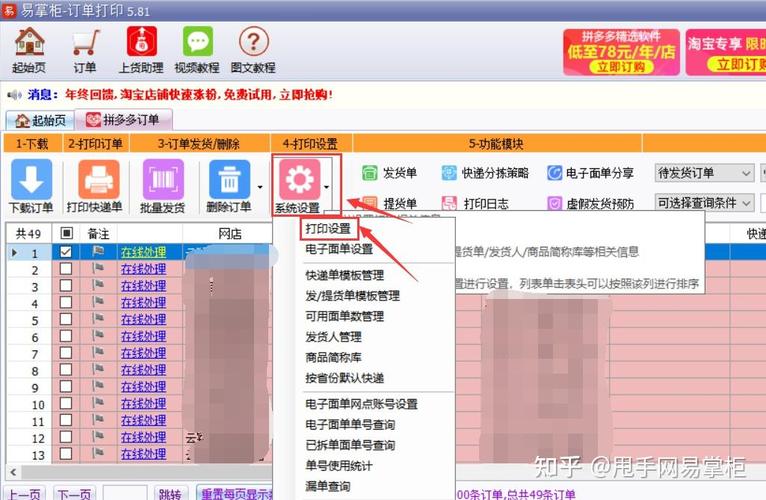The image size is (766, 500).
Task: Uncheck the checkbox for row 1
Action: click(65, 252)
